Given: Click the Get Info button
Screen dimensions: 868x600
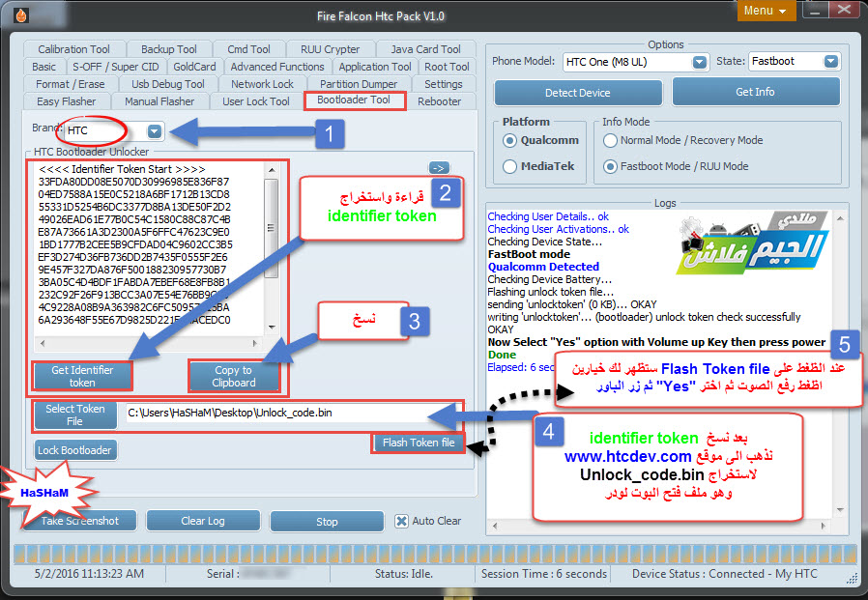Looking at the screenshot, I should 755,92.
